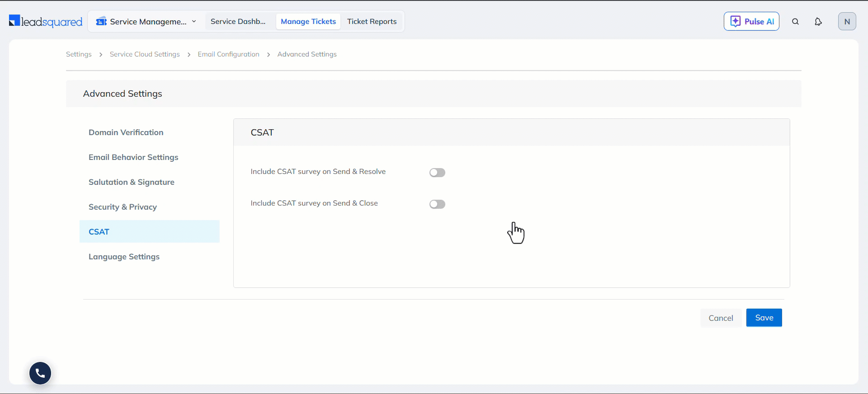This screenshot has width=868, height=394.
Task: Click the LeadSquared logo
Action: tap(46, 21)
